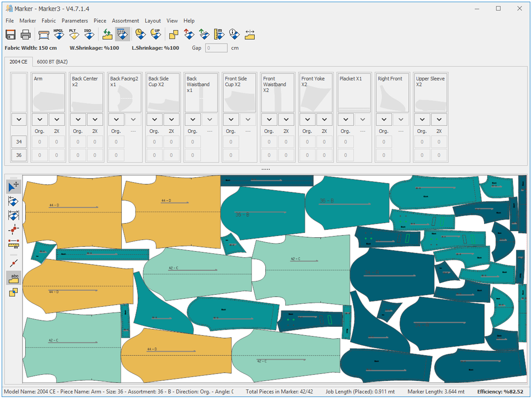Open the Assortment menu

point(125,21)
